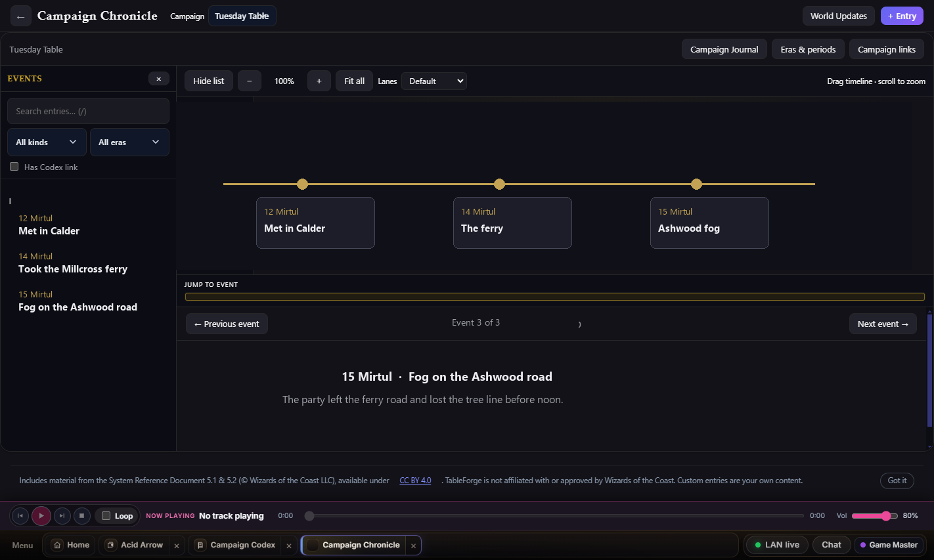Go to the Next event
The height and width of the screenshot is (560, 934).
pyautogui.click(x=883, y=324)
